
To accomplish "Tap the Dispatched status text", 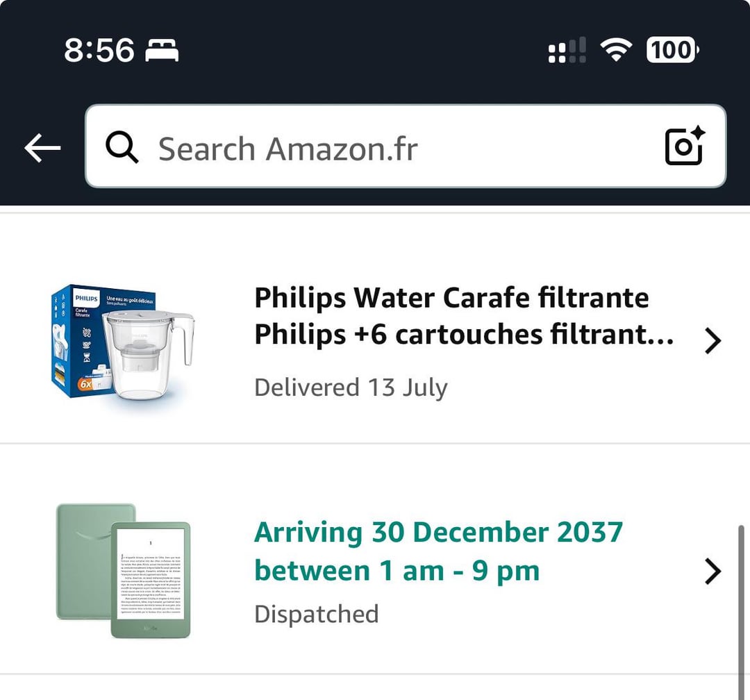I will pos(316,614).
